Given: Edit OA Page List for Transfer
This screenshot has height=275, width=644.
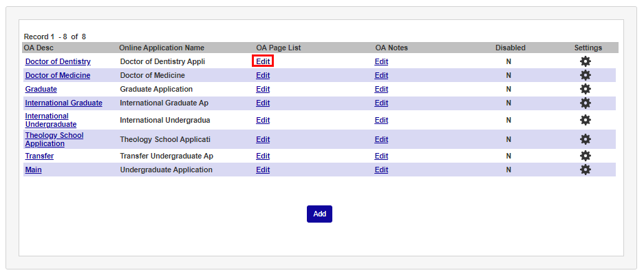Looking at the screenshot, I should pyautogui.click(x=263, y=156).
